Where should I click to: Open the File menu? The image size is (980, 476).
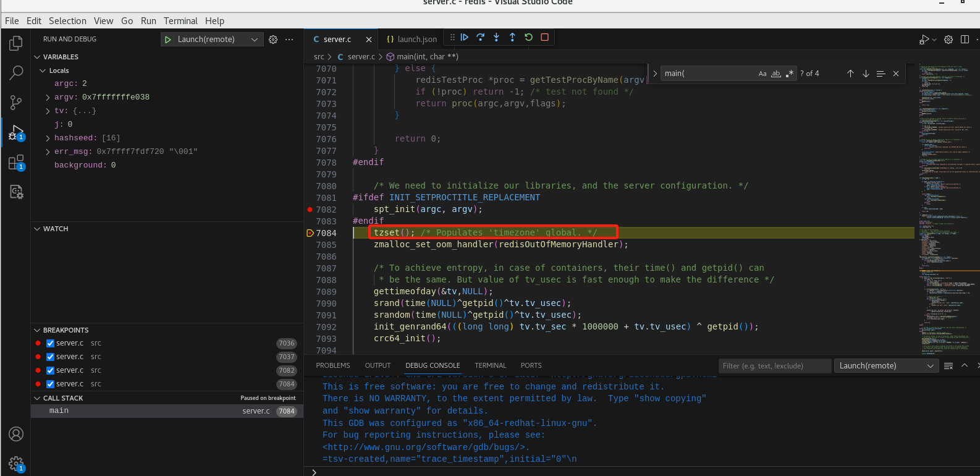pyautogui.click(x=12, y=20)
